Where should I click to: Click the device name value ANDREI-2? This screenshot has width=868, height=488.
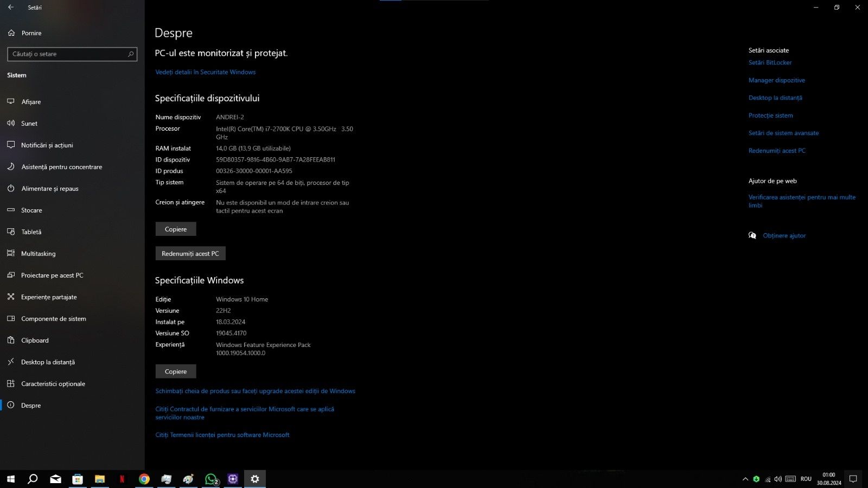click(x=230, y=117)
